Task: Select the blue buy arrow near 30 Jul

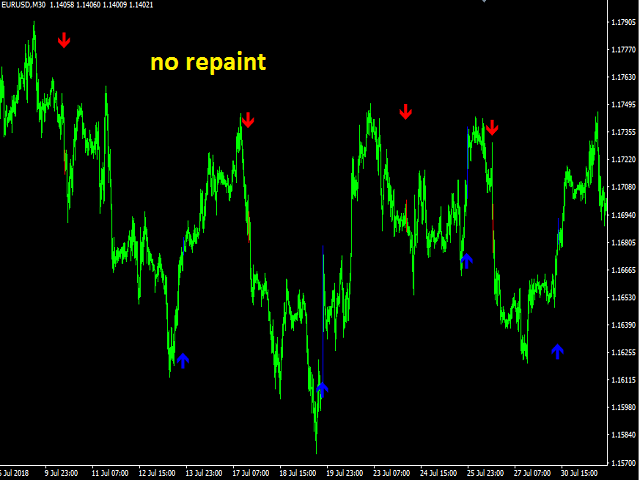Action: pyautogui.click(x=558, y=351)
